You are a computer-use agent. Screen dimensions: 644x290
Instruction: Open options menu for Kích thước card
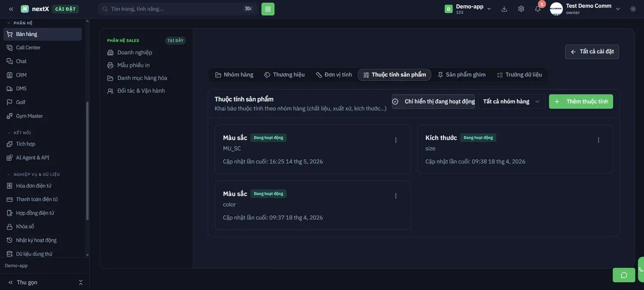pos(598,140)
